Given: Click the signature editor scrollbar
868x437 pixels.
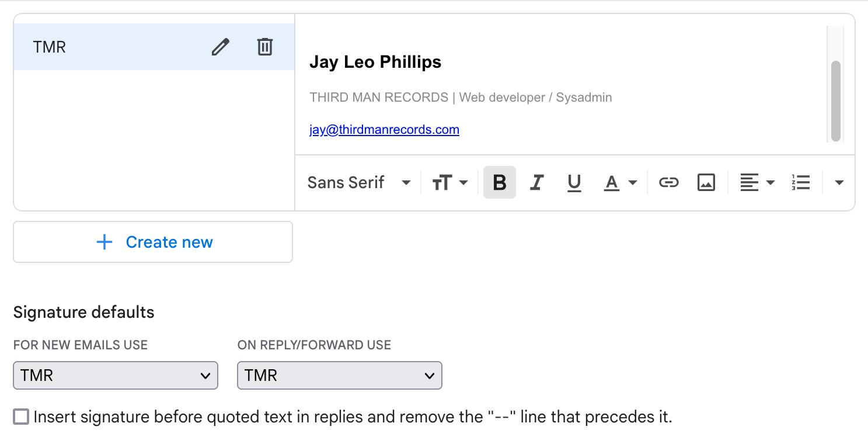Looking at the screenshot, I should [835, 99].
